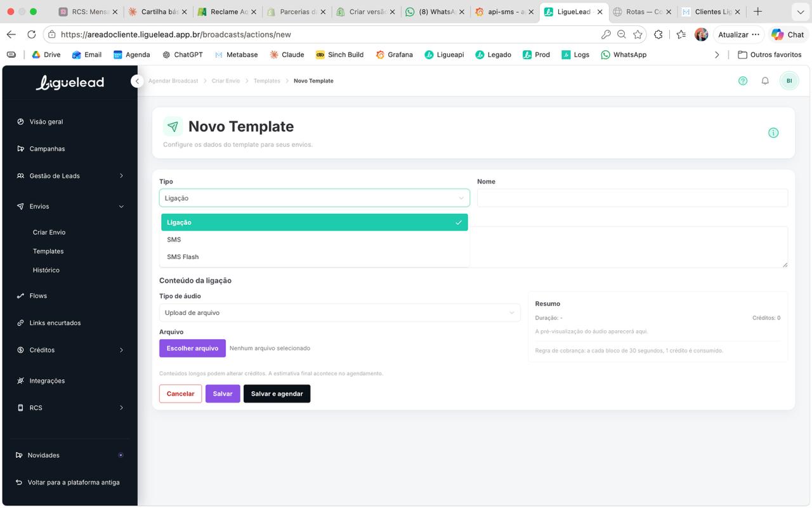Click the Cancelar button
This screenshot has width=812, height=508.
pos(180,394)
